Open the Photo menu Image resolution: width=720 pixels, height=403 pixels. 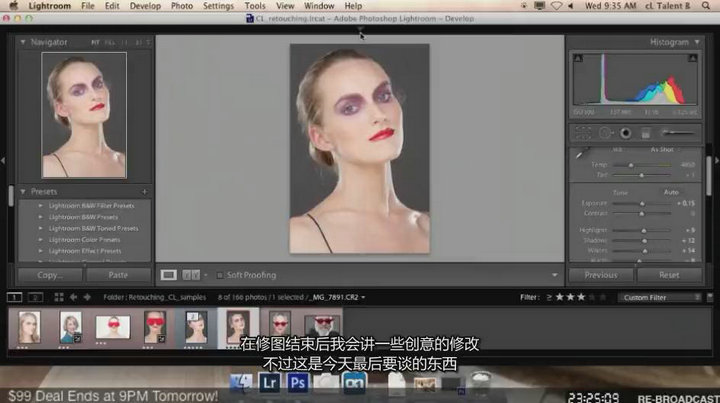[x=181, y=6]
